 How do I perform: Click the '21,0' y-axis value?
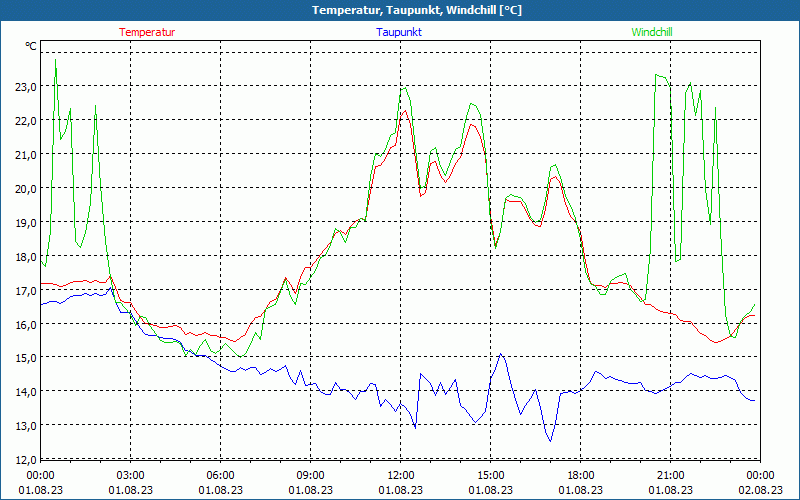pos(26,155)
